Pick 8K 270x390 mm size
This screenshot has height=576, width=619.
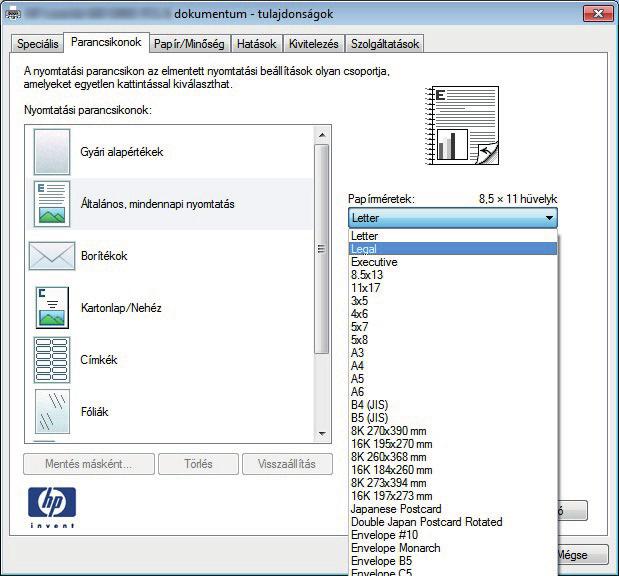click(452, 431)
